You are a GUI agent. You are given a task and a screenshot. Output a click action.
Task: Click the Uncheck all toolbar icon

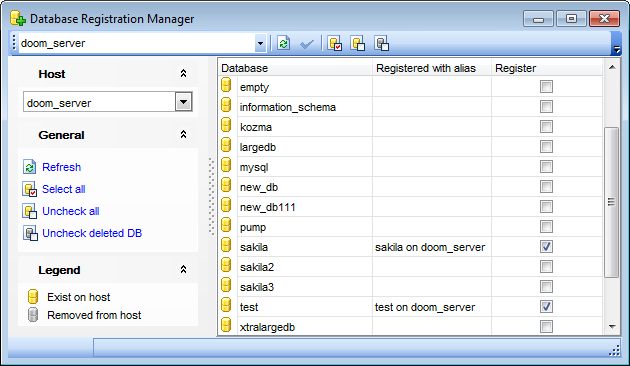coord(358,43)
